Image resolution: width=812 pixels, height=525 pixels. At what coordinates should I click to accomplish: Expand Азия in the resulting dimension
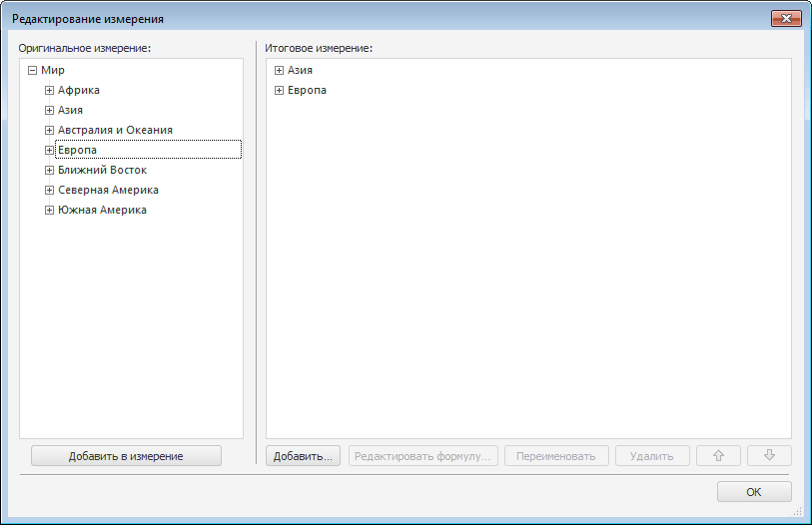279,71
